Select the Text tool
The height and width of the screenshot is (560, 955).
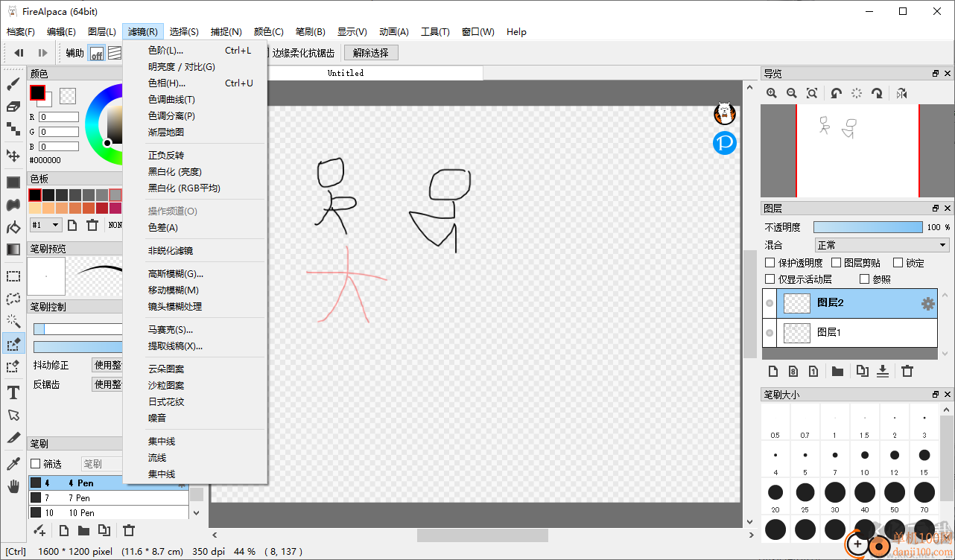13,392
